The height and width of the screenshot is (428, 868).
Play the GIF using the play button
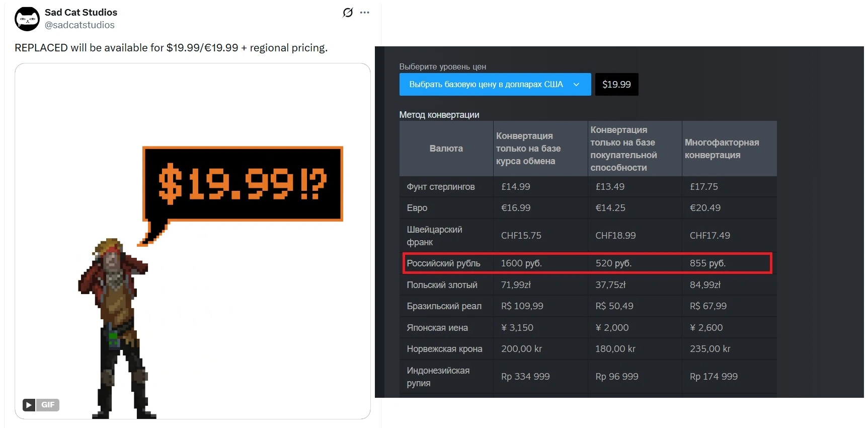(x=29, y=405)
